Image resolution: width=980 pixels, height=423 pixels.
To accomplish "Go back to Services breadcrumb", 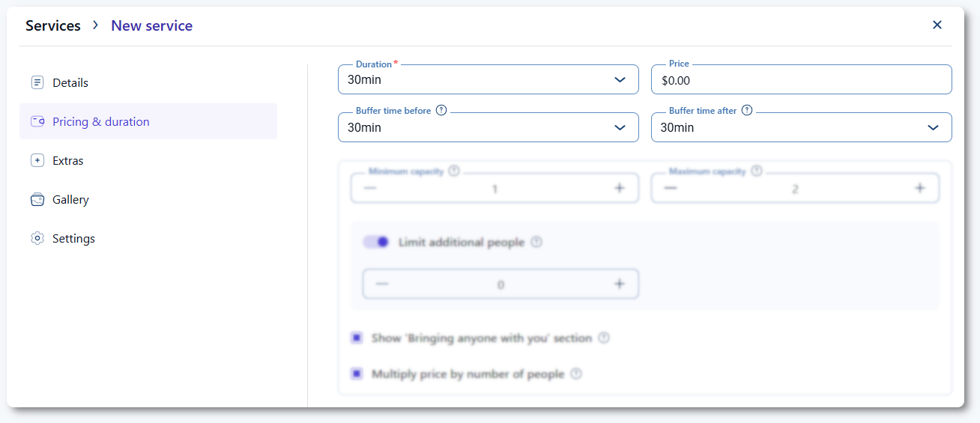I will (52, 25).
